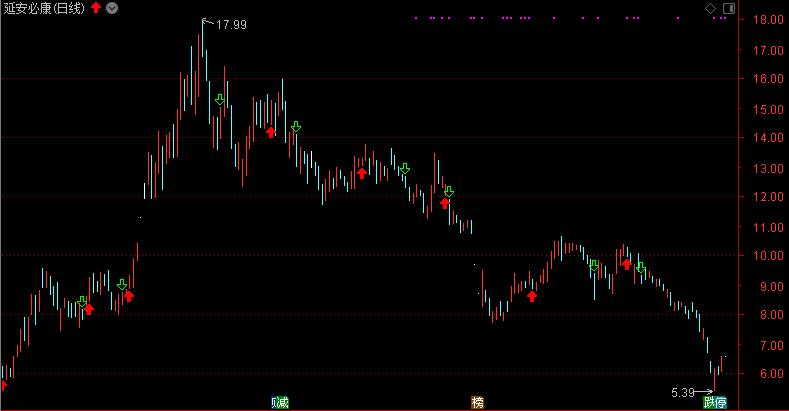Image resolution: width=789 pixels, height=411 pixels.
Task: Click the 6.00 label on price axis
Action: (x=767, y=374)
